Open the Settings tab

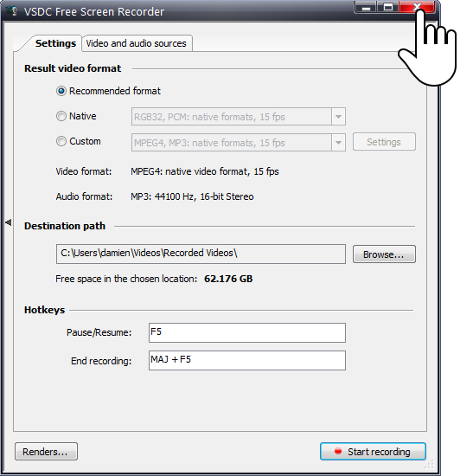click(55, 43)
